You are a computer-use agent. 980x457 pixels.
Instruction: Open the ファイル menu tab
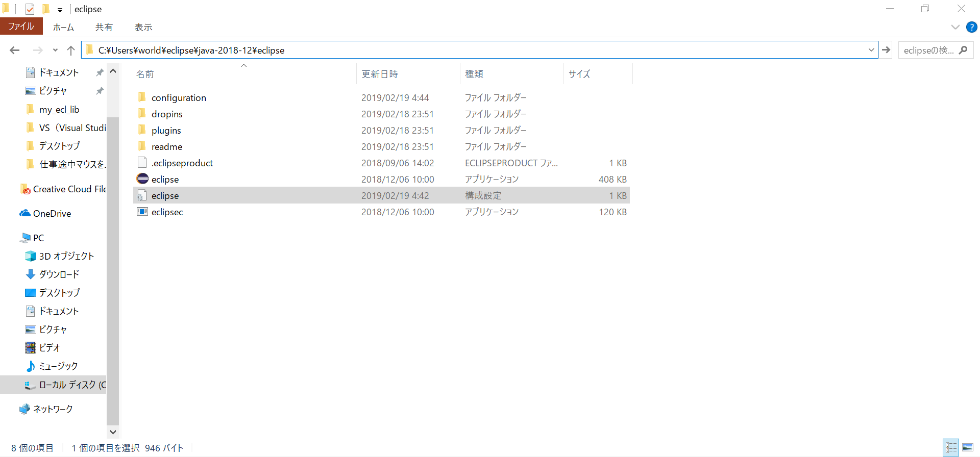(21, 27)
